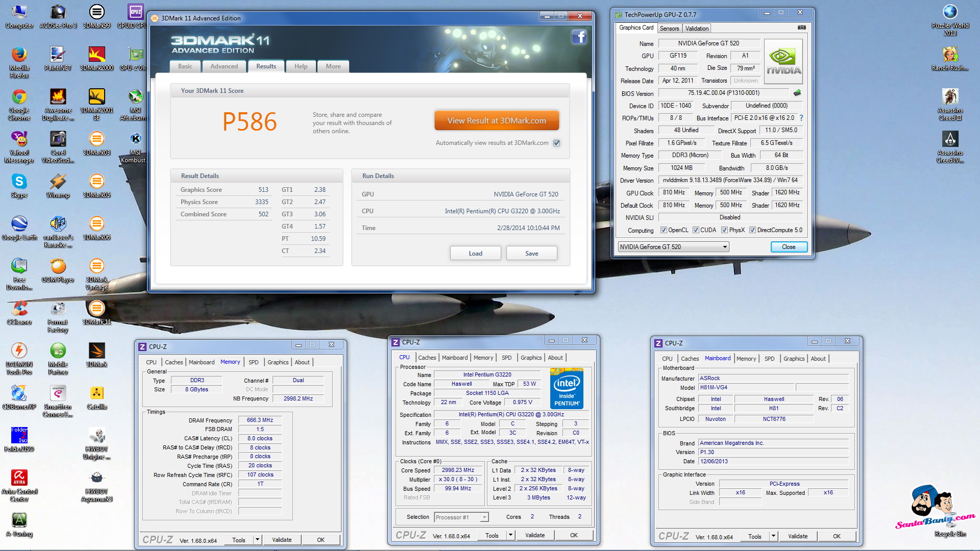Open the Sensors tab in GPU-Z
The height and width of the screenshot is (551, 980).
[x=669, y=29]
